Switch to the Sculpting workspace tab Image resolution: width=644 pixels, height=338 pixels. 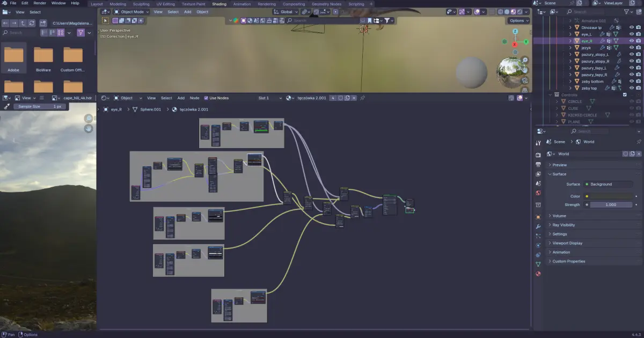[x=142, y=4]
